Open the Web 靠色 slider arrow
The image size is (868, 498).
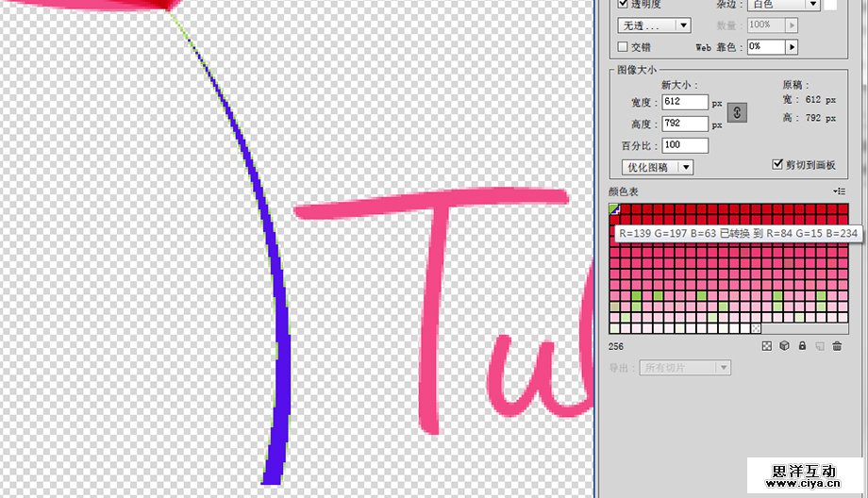pos(792,47)
